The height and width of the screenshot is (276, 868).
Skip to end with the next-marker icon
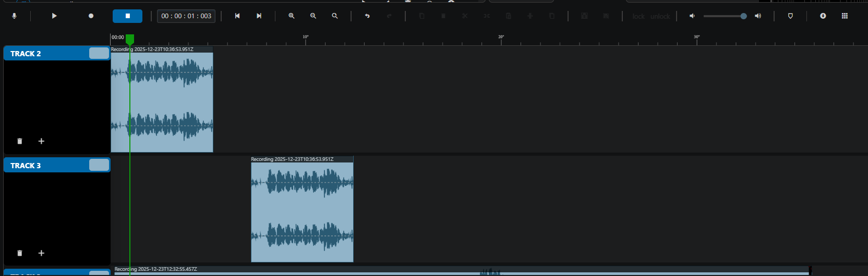pyautogui.click(x=259, y=16)
